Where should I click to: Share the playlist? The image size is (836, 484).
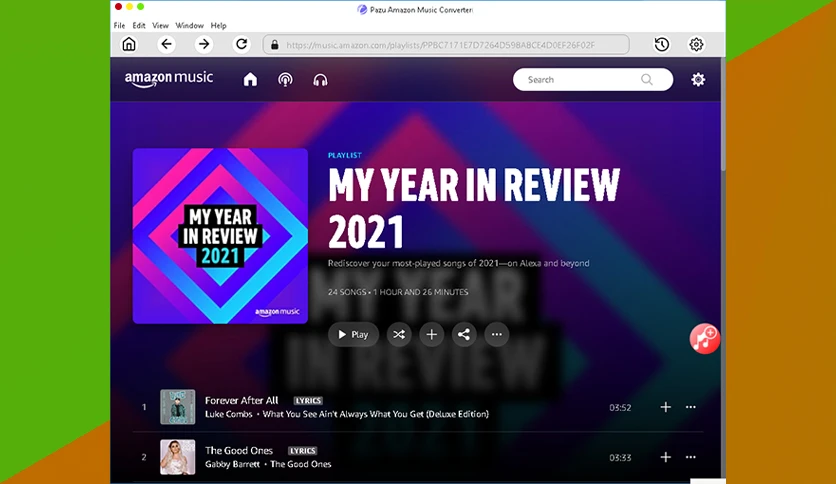tap(464, 334)
